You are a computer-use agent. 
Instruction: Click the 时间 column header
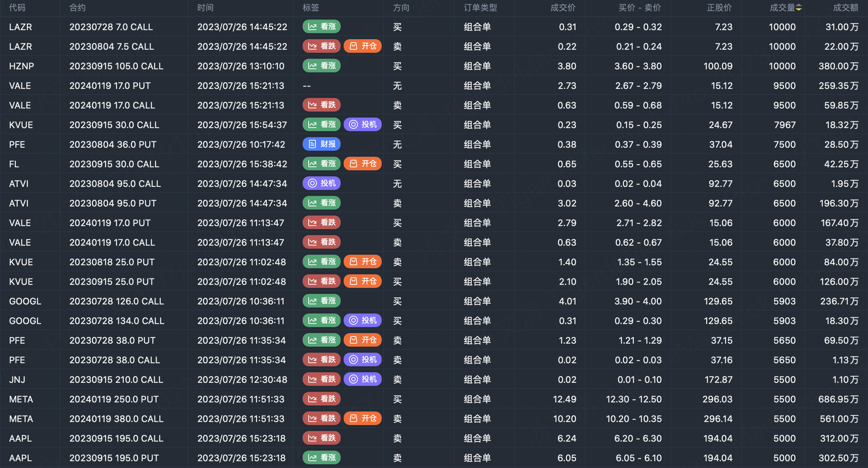coord(206,8)
